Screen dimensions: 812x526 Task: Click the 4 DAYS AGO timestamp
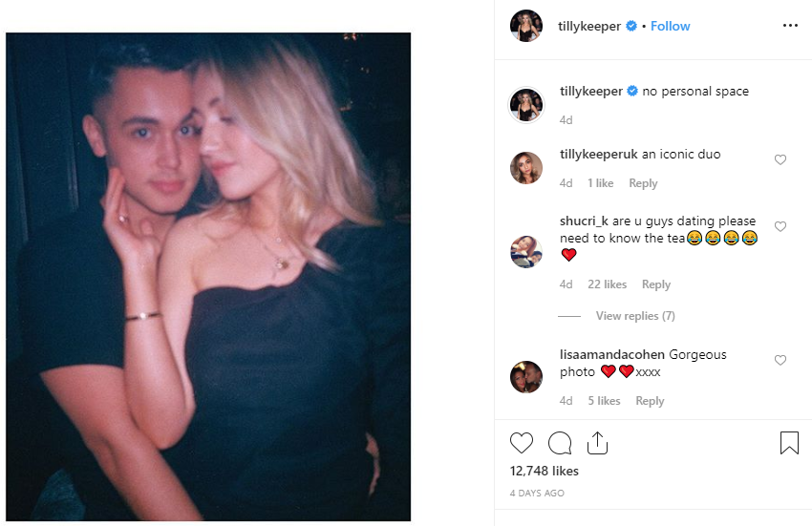[537, 494]
